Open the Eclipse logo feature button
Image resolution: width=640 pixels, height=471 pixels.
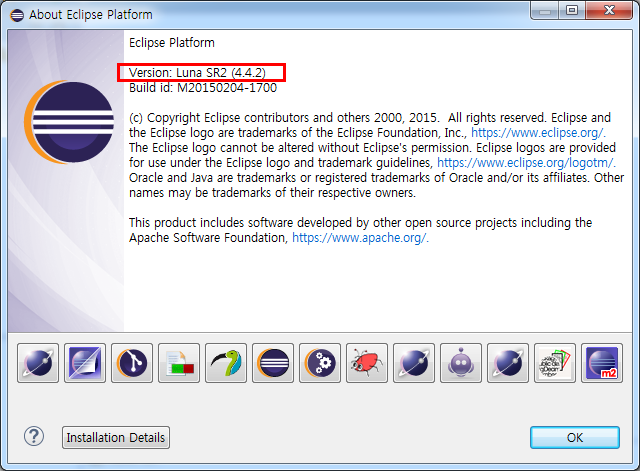click(x=273, y=362)
